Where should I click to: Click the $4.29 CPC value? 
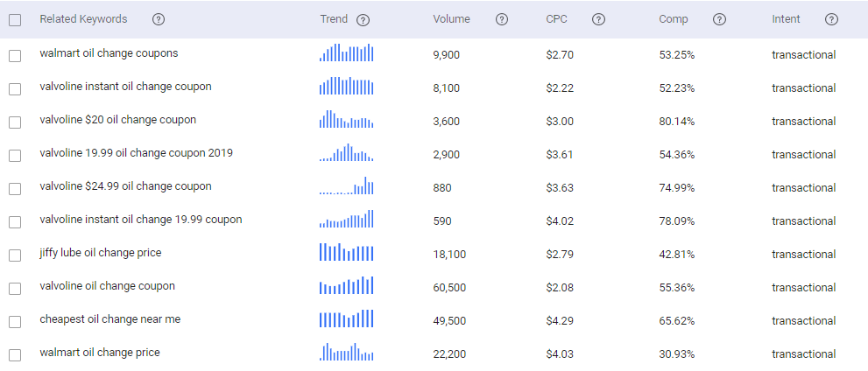[x=560, y=320]
